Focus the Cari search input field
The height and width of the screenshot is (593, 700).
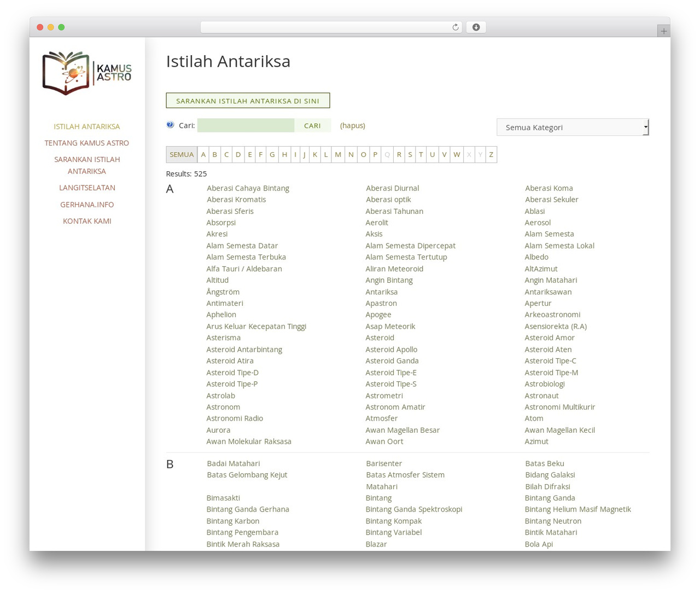(246, 125)
